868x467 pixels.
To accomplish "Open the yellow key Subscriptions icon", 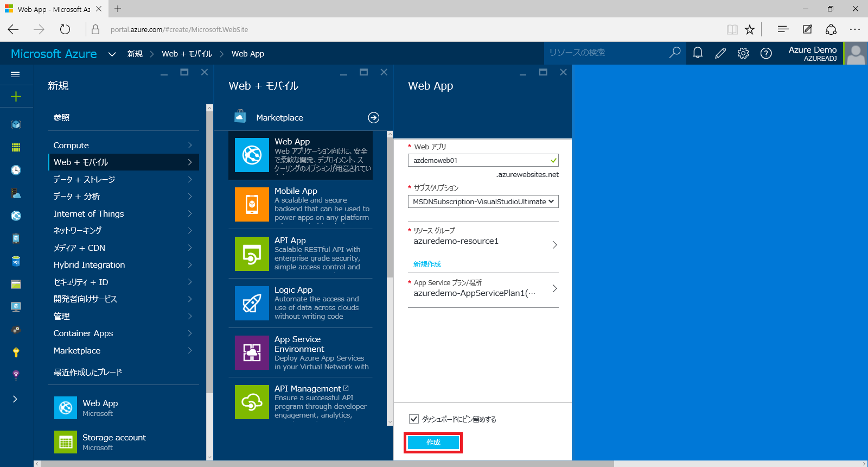I will click(16, 352).
